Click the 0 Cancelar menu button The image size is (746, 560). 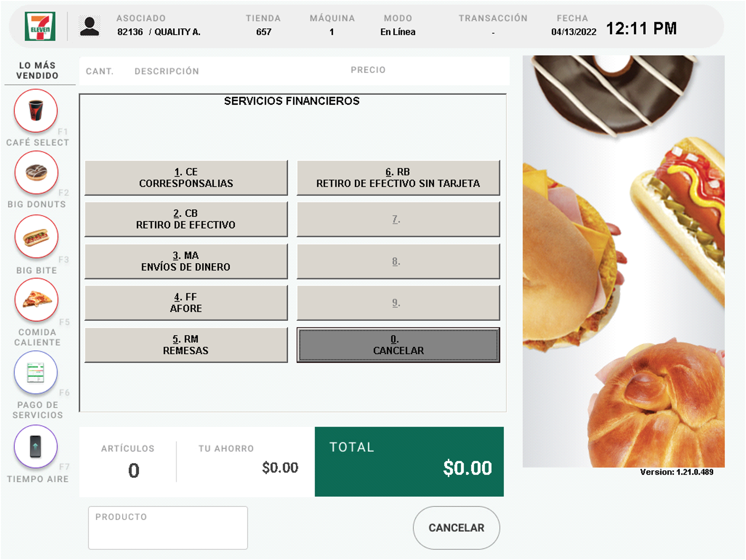pos(398,345)
